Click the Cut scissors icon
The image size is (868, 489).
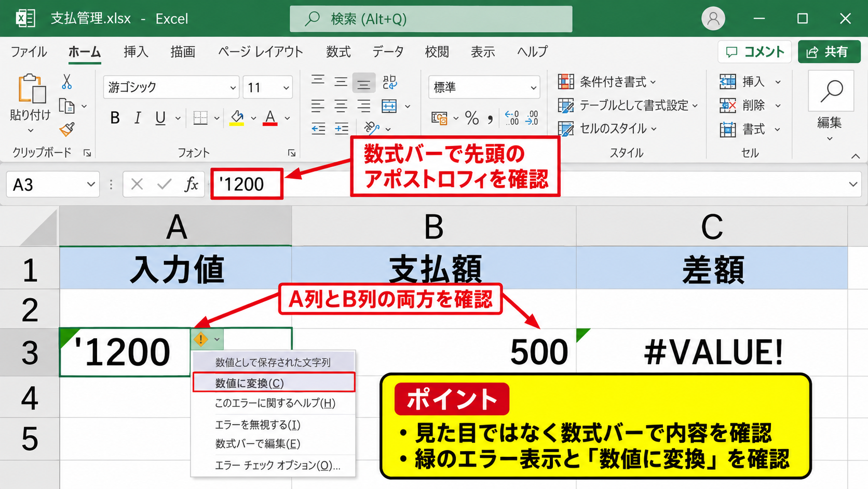(66, 82)
